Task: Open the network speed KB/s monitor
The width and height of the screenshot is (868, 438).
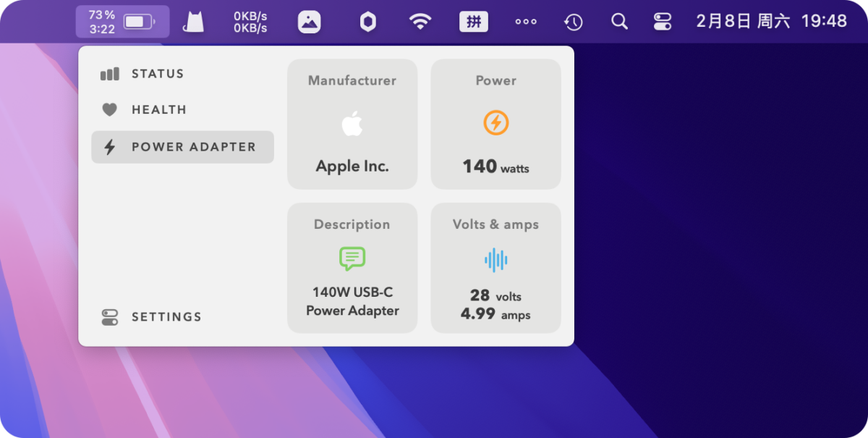Action: 250,22
